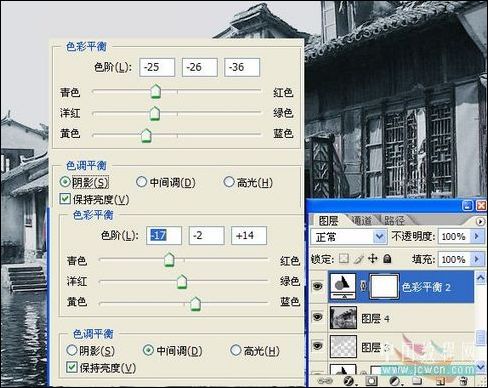Create a new layer group folder icon
The image size is (488, 388).
pos(417,381)
